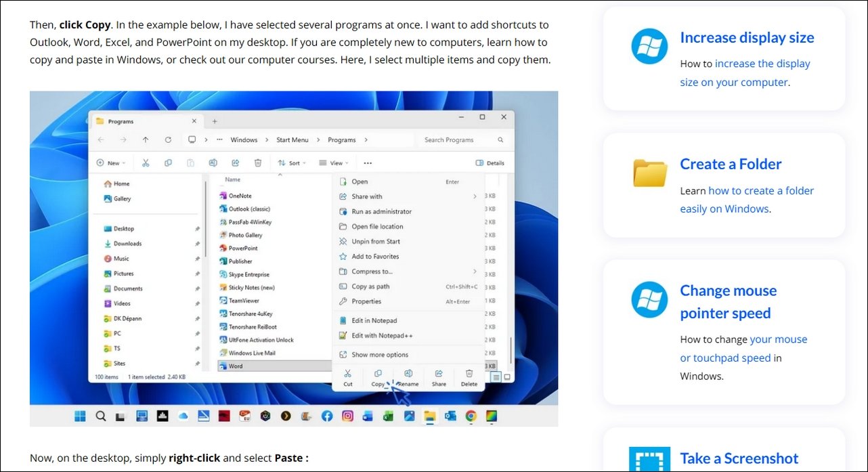This screenshot has width=868, height=472.
Task: Follow the 'increase the display size on your computer' link
Action: click(x=745, y=72)
